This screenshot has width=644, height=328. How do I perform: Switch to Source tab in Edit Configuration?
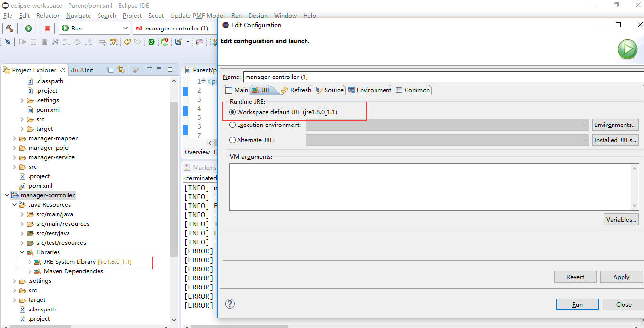pos(329,90)
